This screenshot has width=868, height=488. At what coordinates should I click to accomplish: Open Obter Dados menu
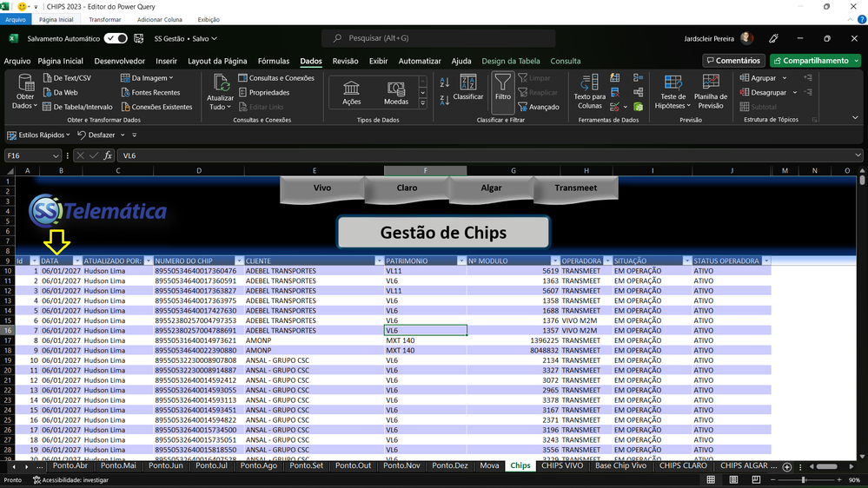pyautogui.click(x=25, y=92)
